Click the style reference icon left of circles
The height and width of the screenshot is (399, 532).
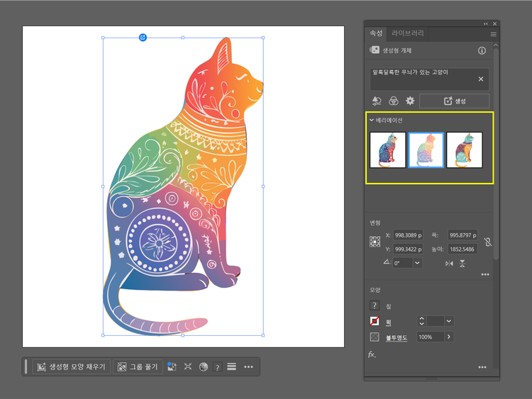coord(377,101)
